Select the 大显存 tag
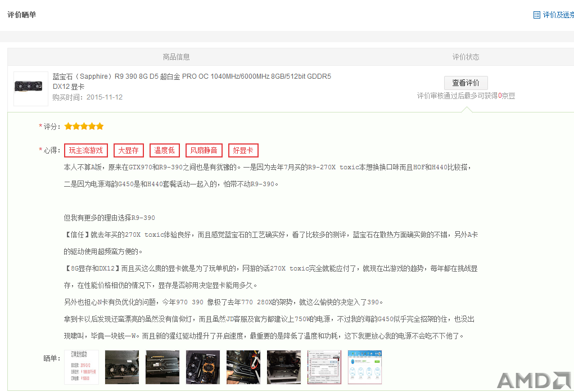 (129, 150)
